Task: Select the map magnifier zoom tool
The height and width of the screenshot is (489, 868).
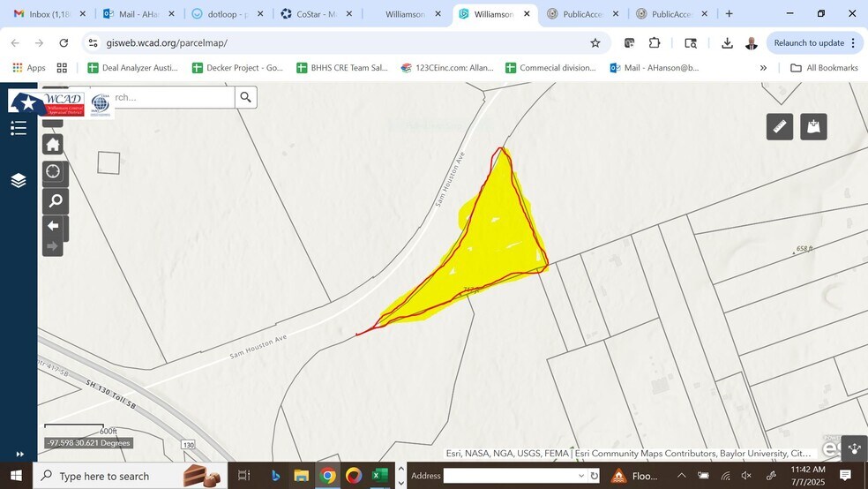Action: (x=56, y=200)
